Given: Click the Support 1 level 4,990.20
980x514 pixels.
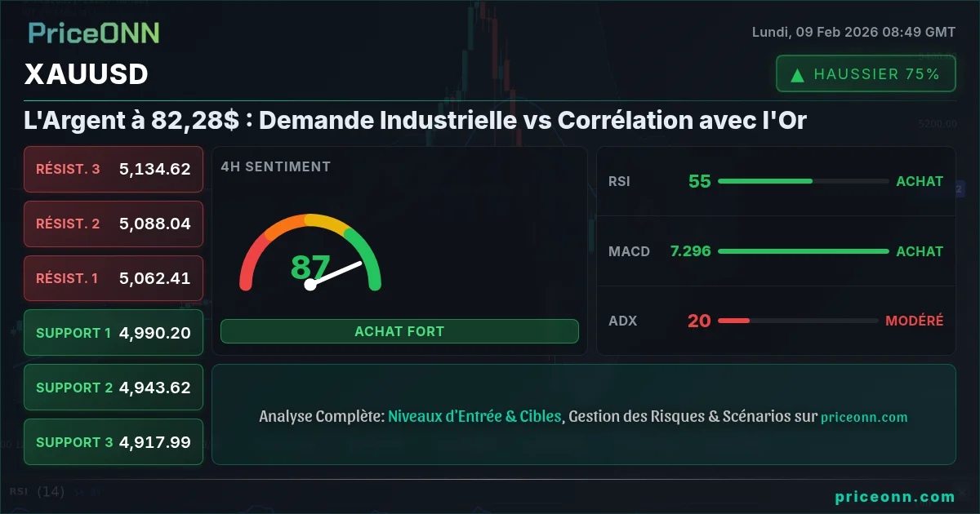Looking at the screenshot, I should click(114, 333).
